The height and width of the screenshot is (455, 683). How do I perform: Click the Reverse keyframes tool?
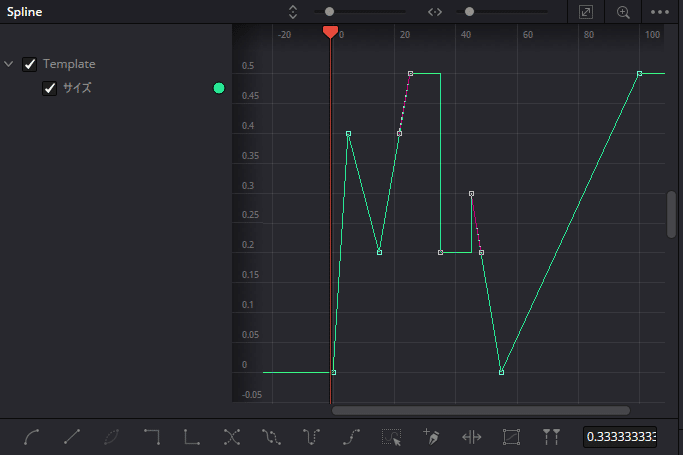(232, 437)
